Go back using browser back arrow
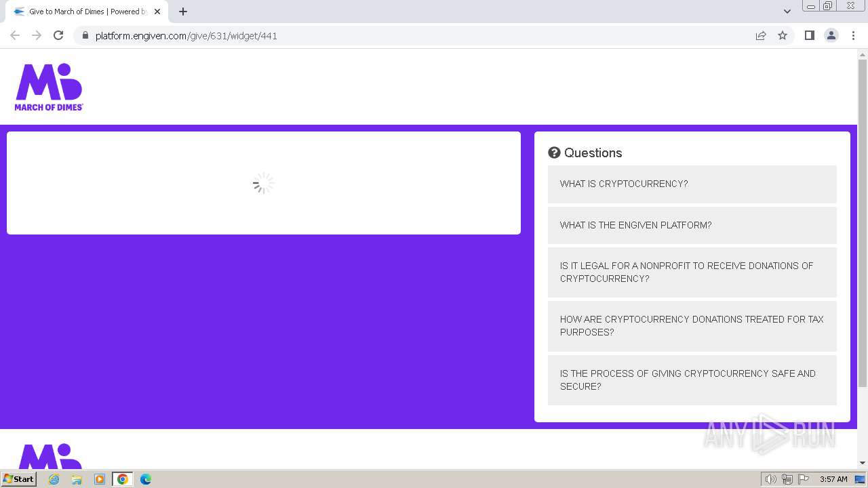This screenshot has height=488, width=868. pyautogui.click(x=15, y=35)
